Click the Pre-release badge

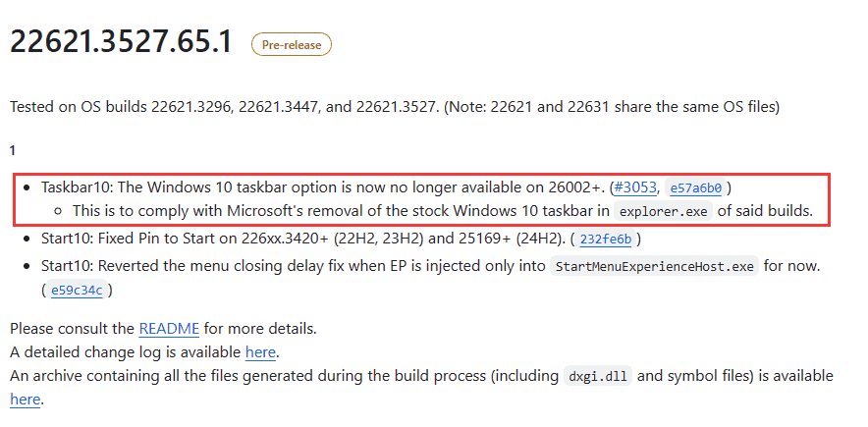[x=292, y=44]
